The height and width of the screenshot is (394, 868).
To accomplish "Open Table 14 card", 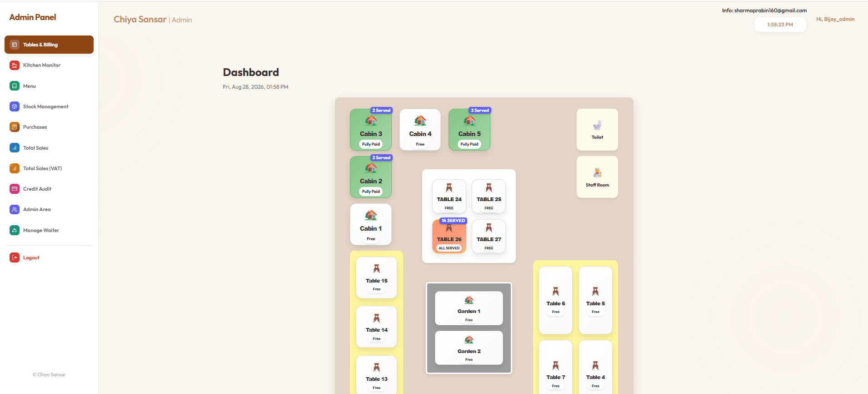I will pos(377,327).
